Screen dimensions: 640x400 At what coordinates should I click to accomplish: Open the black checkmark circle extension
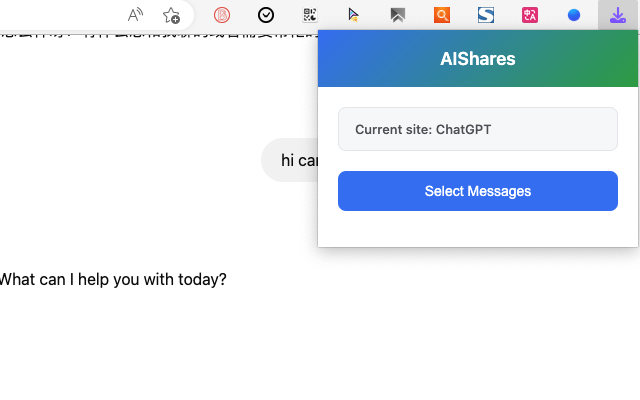point(266,15)
